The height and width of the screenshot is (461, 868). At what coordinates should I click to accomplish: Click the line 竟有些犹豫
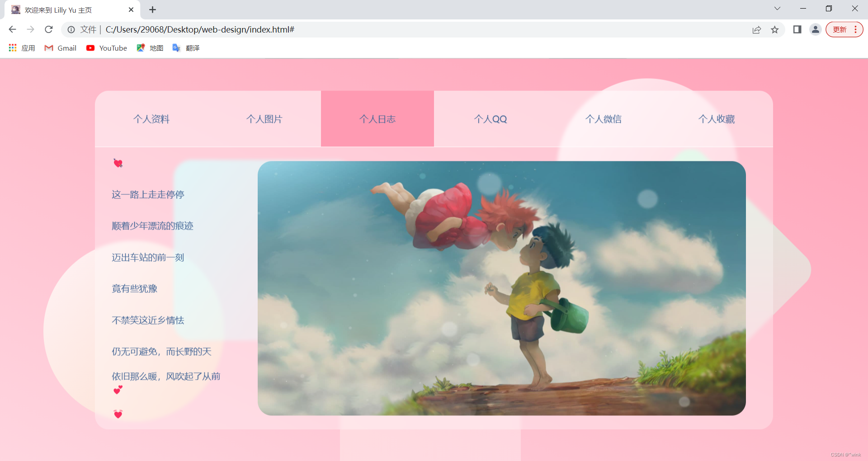tap(134, 289)
